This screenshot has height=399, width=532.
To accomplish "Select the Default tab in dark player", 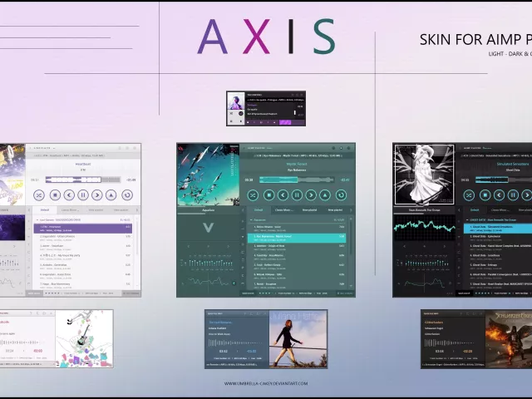I will 475,210.
